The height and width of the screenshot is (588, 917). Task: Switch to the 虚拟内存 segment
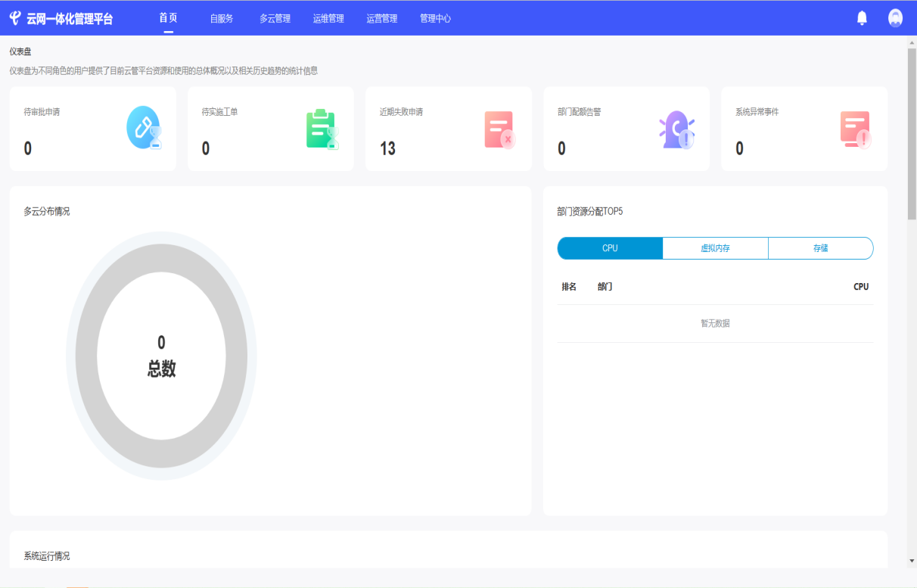click(x=715, y=248)
